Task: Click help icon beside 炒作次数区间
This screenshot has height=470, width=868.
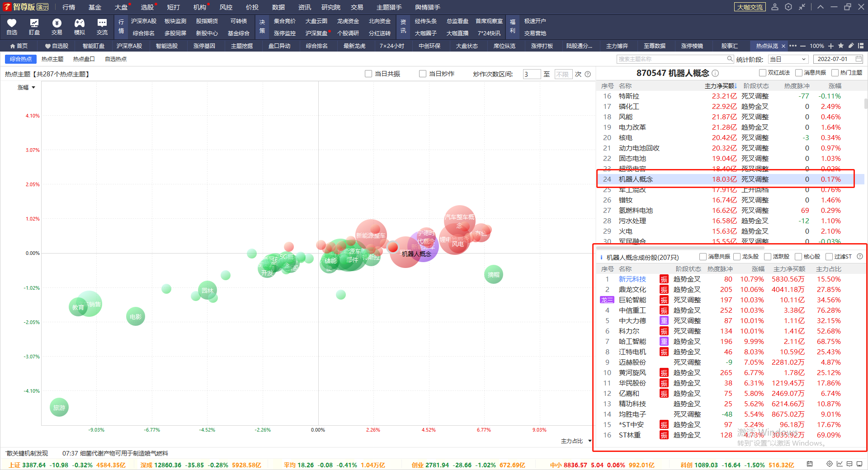Action: [588, 74]
